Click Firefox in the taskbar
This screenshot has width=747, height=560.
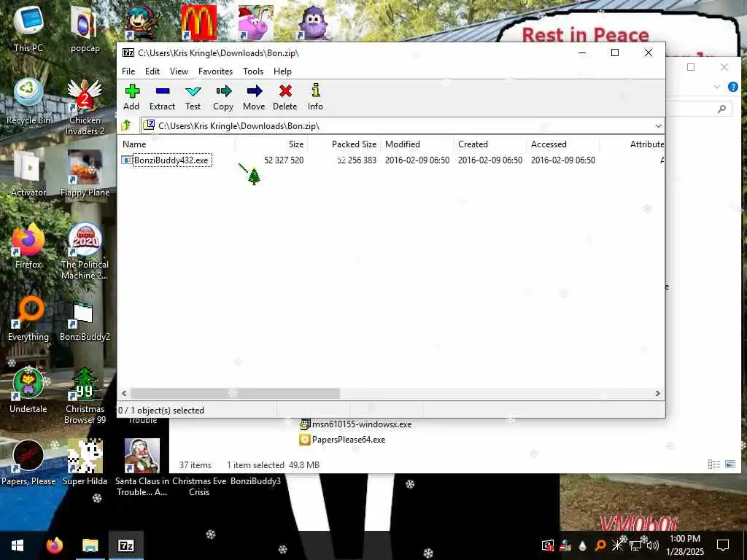tap(54, 545)
